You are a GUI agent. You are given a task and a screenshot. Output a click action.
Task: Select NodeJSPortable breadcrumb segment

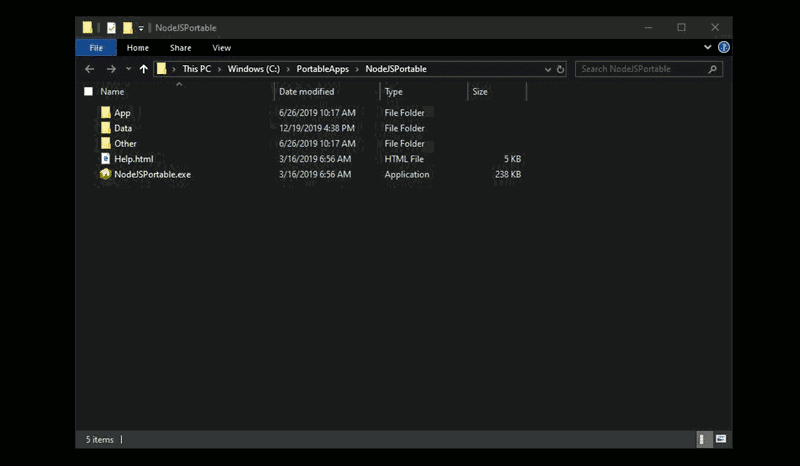[396, 69]
